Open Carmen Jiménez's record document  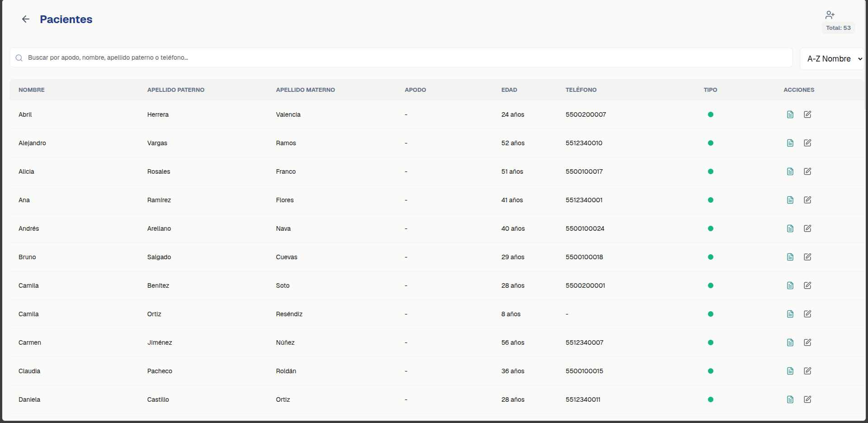790,342
